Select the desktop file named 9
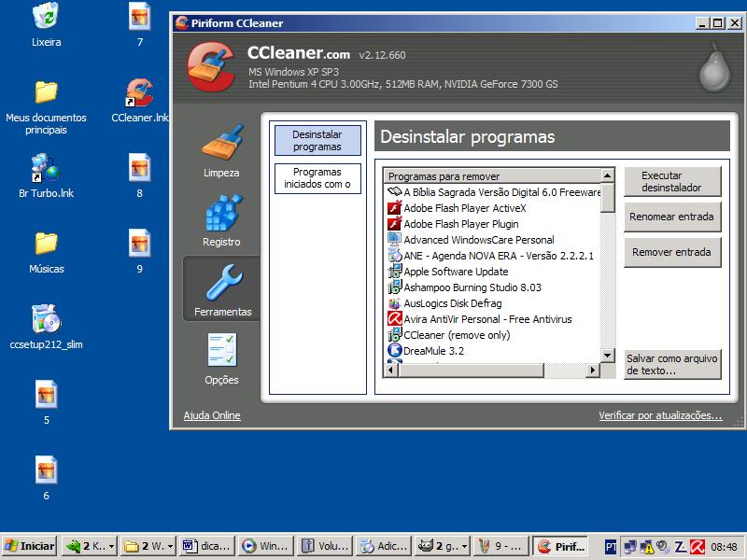The image size is (747, 560). [x=139, y=251]
